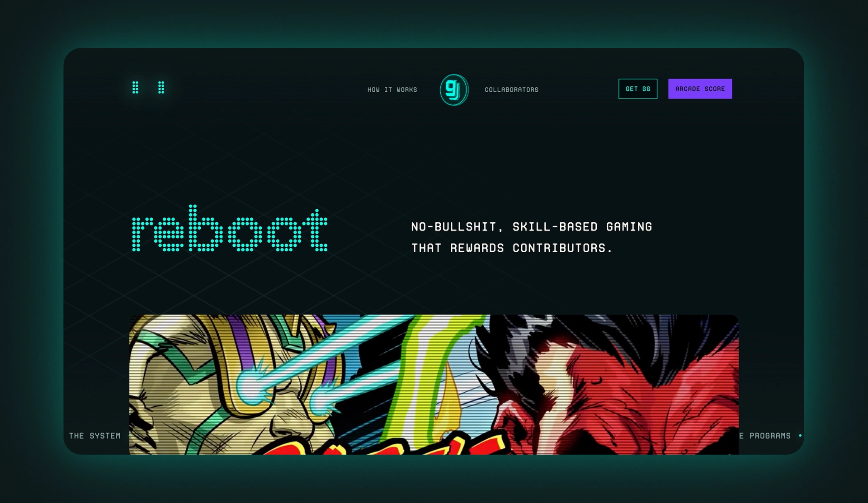The image size is (868, 503).
Task: Open the Arcade Score button
Action: (700, 89)
